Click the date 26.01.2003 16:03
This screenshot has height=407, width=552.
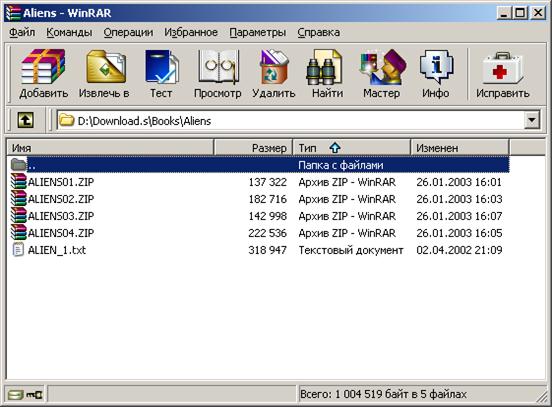(x=459, y=199)
